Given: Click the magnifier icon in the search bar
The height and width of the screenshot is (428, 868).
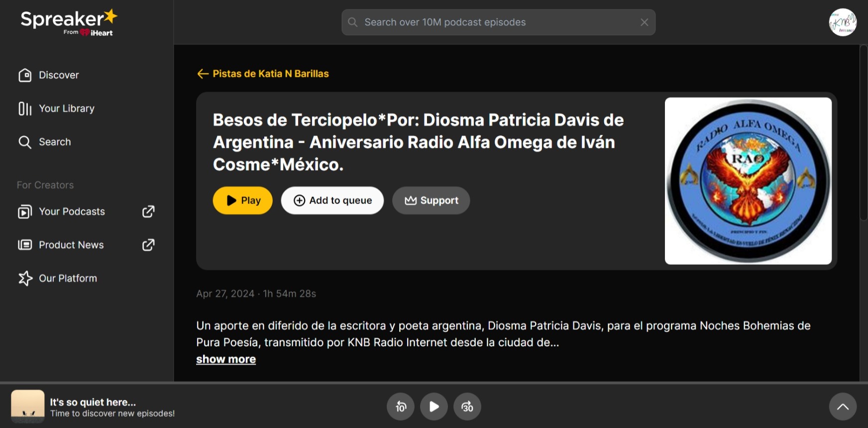Looking at the screenshot, I should [353, 22].
